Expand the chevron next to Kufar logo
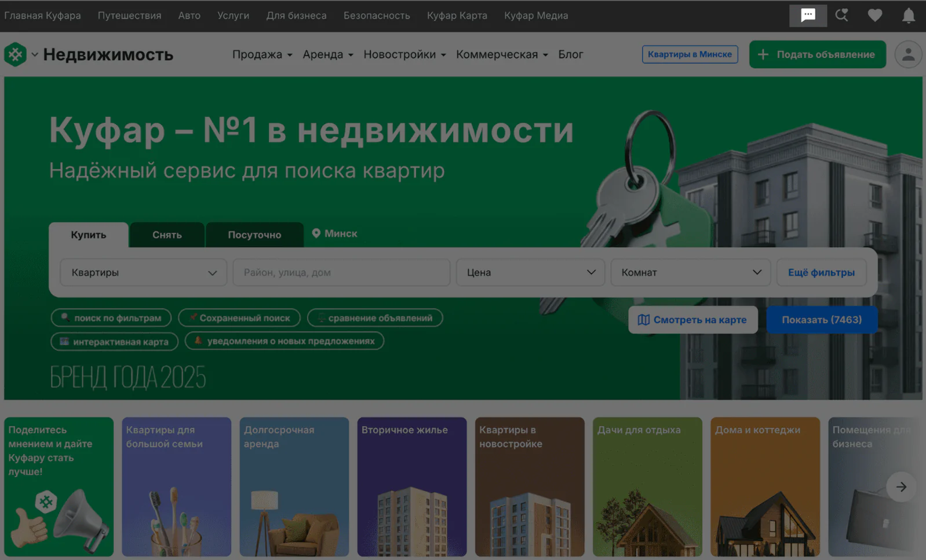926x560 pixels. [35, 54]
